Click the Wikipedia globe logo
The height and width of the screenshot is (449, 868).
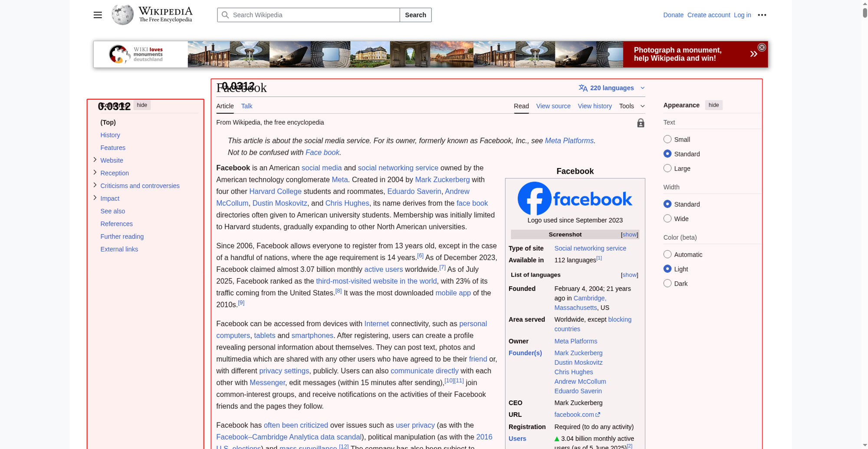(x=122, y=15)
